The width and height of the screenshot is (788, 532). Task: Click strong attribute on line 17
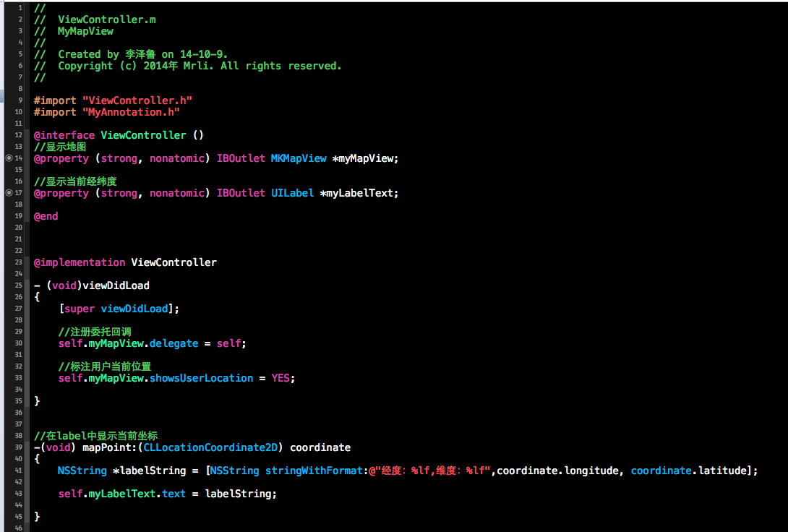(119, 193)
